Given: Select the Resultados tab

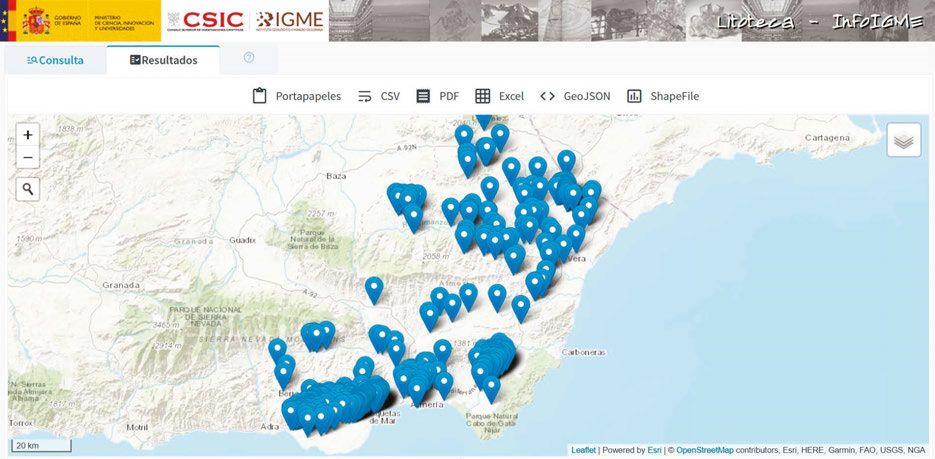Looking at the screenshot, I should [163, 60].
